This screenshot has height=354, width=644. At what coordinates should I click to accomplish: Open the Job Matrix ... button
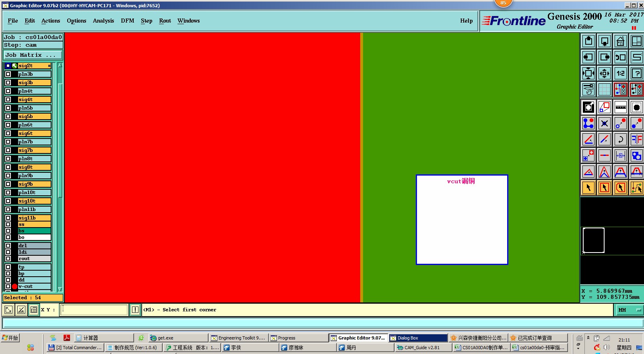tap(33, 55)
